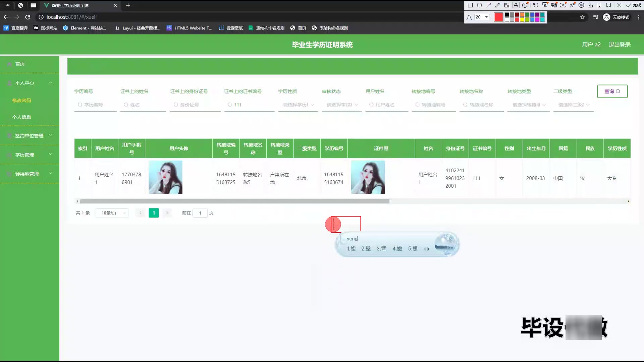The height and width of the screenshot is (362, 644).
Task: Select the rectangle annotation tool
Action: tap(470, 5)
